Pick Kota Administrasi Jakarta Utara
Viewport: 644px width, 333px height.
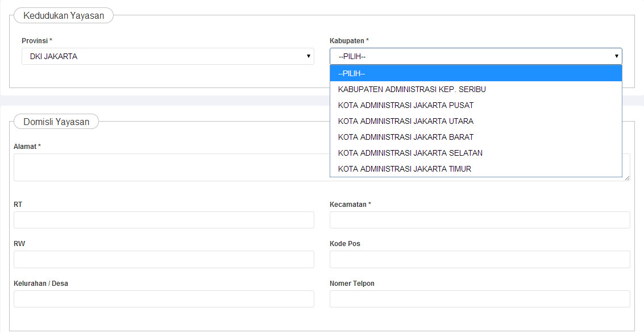pos(405,121)
